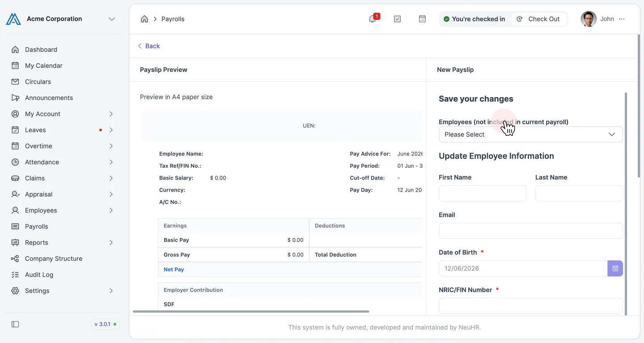Screen dimensions: 644x343
Task: Expand the Reports submenu chevron
Action: [x=111, y=243]
